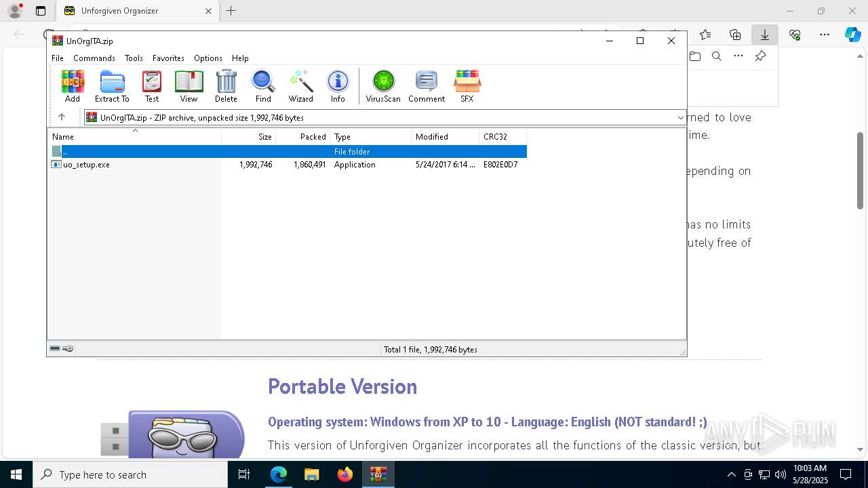This screenshot has height=488, width=868.
Task: Click the Add toolbar icon in WinRAR
Action: (73, 86)
